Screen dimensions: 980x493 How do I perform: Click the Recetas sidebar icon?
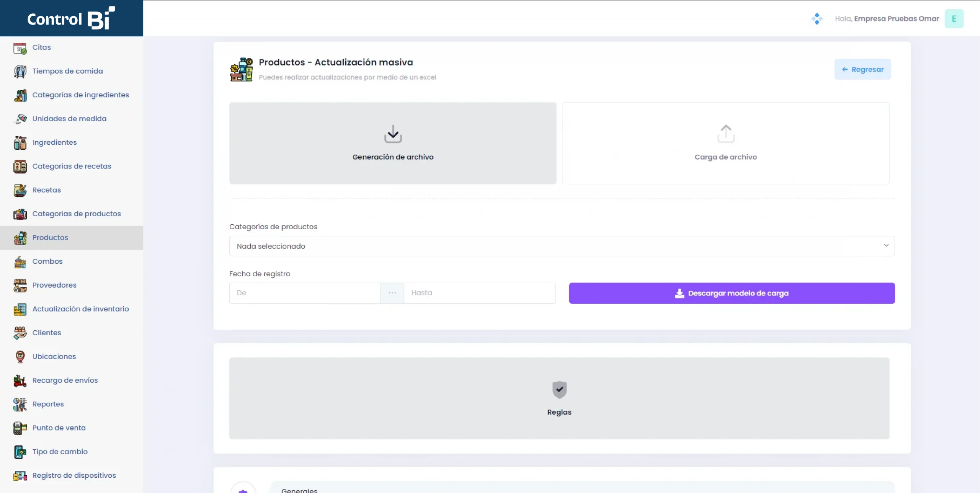coord(20,190)
